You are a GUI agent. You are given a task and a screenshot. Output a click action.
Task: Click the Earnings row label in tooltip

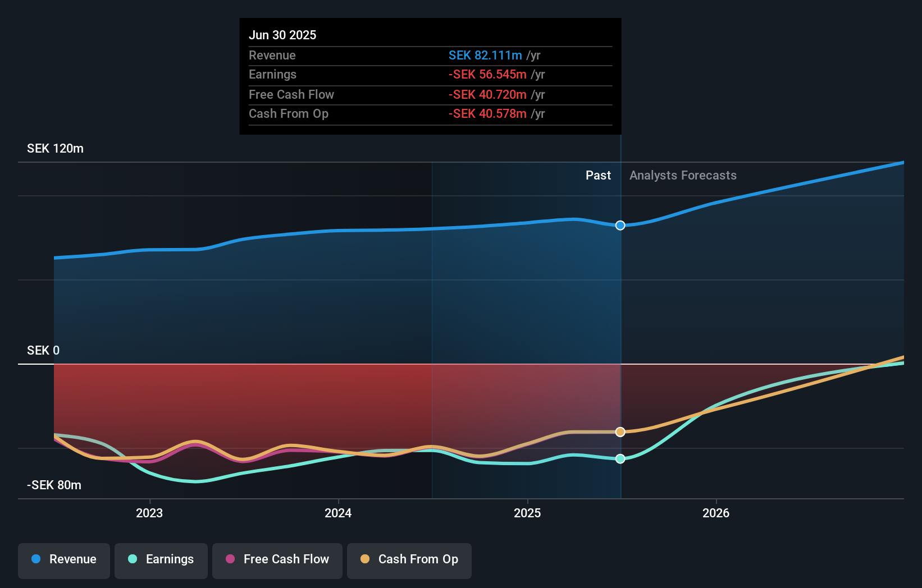coord(272,74)
